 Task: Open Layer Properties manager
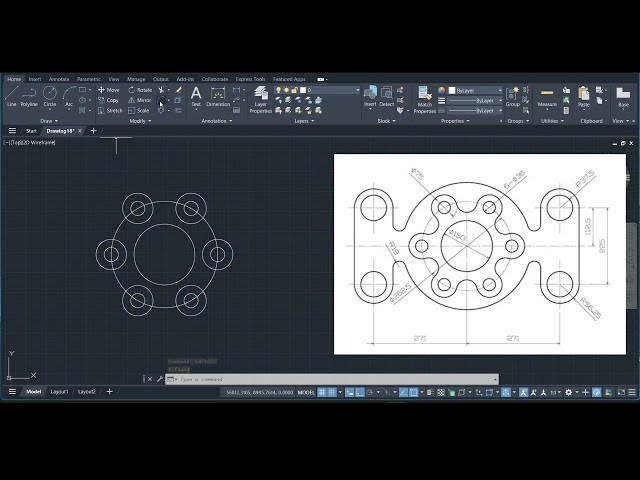(x=260, y=100)
